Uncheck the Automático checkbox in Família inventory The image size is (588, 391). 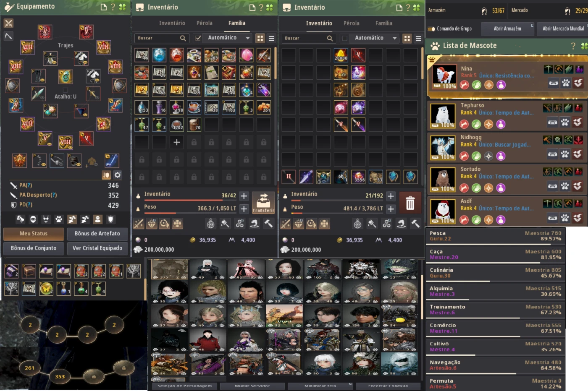[x=198, y=38]
